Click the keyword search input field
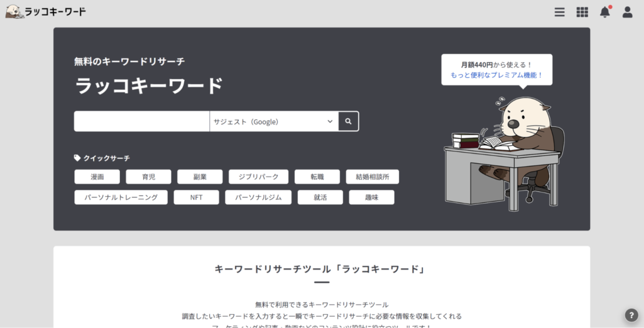The image size is (644, 328). [x=141, y=121]
